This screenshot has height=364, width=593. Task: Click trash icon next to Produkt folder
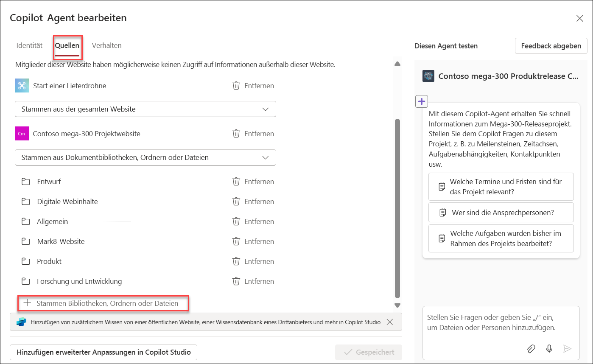[x=236, y=261]
